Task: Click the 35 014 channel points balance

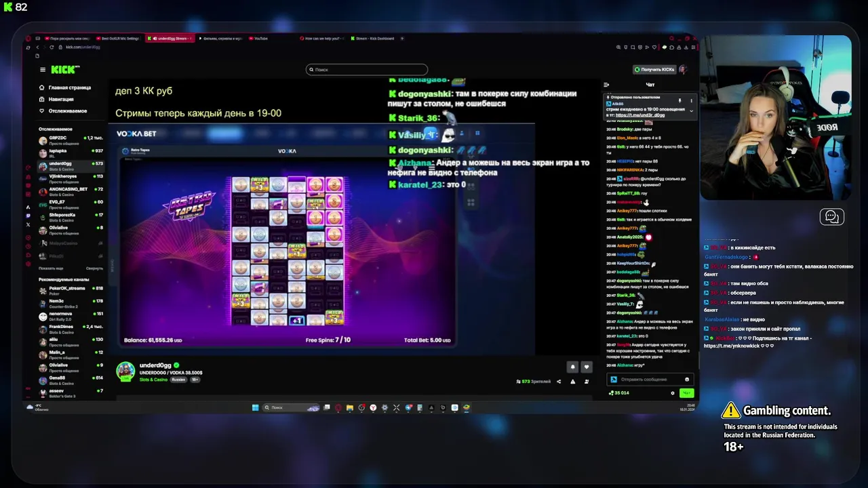Action: [x=619, y=393]
